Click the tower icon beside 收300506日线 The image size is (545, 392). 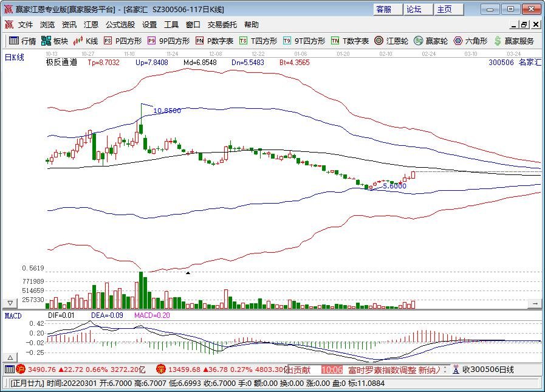(x=456, y=370)
